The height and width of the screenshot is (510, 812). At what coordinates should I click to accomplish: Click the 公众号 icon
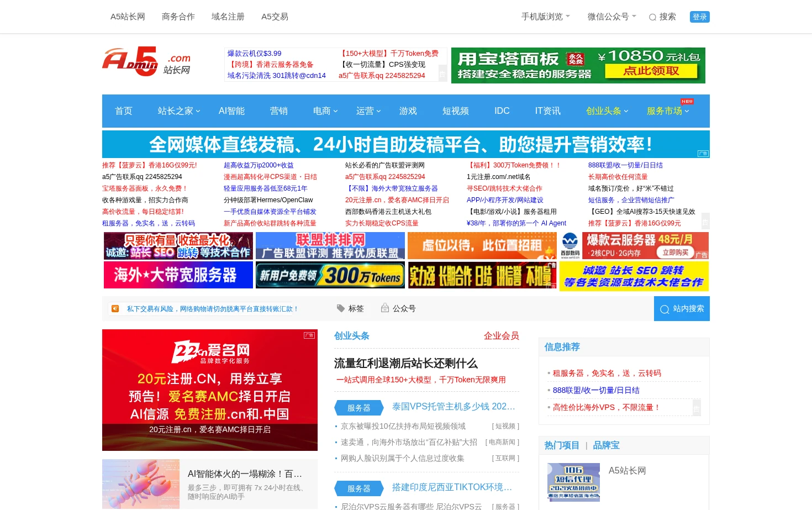click(x=385, y=308)
